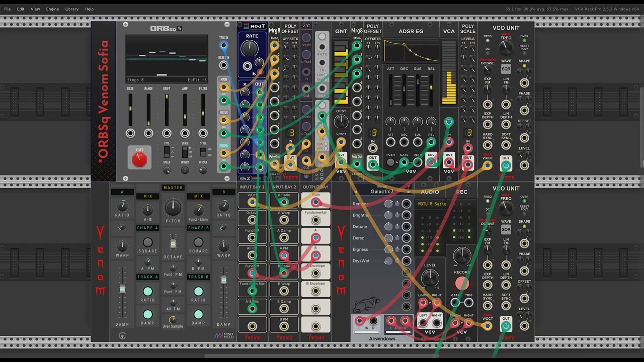644x362 pixels.
Task: Click the B PM jack in INPUT BAY 2
Action: pyautogui.click(x=284, y=327)
